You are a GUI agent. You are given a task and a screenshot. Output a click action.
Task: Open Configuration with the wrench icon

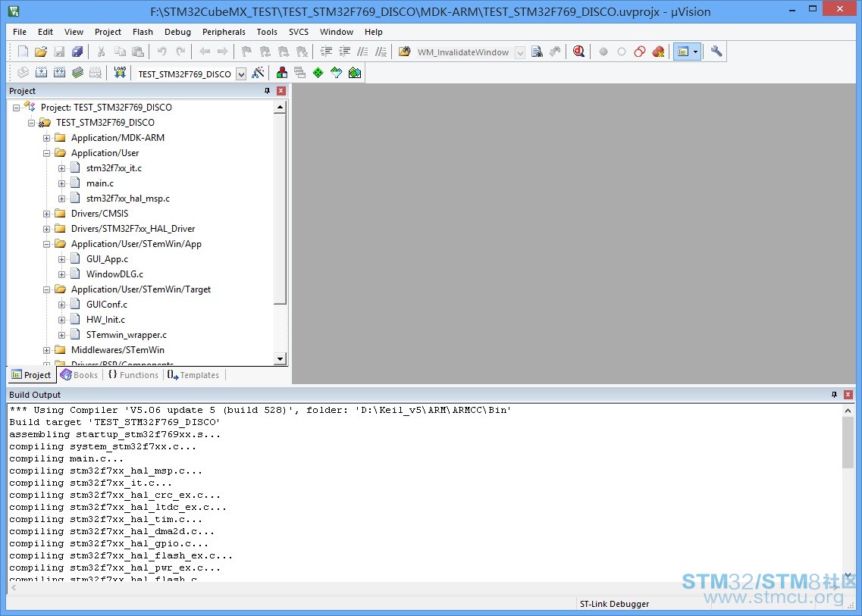coord(716,52)
